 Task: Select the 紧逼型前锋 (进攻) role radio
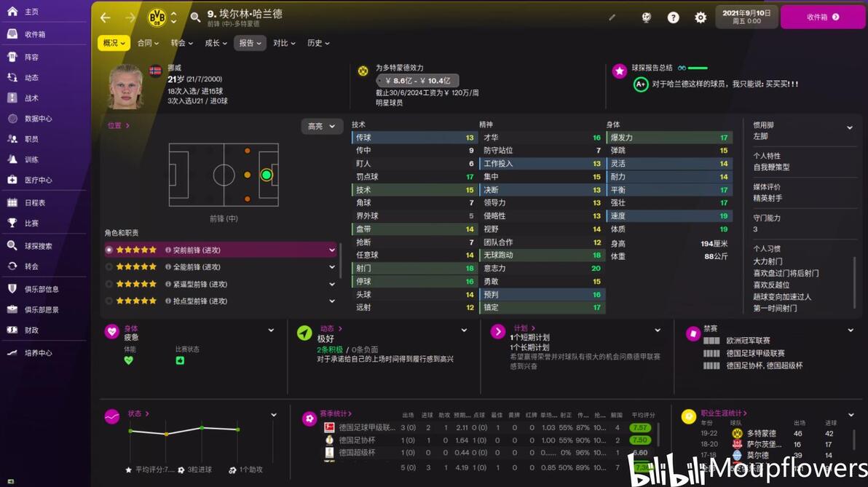[109, 284]
